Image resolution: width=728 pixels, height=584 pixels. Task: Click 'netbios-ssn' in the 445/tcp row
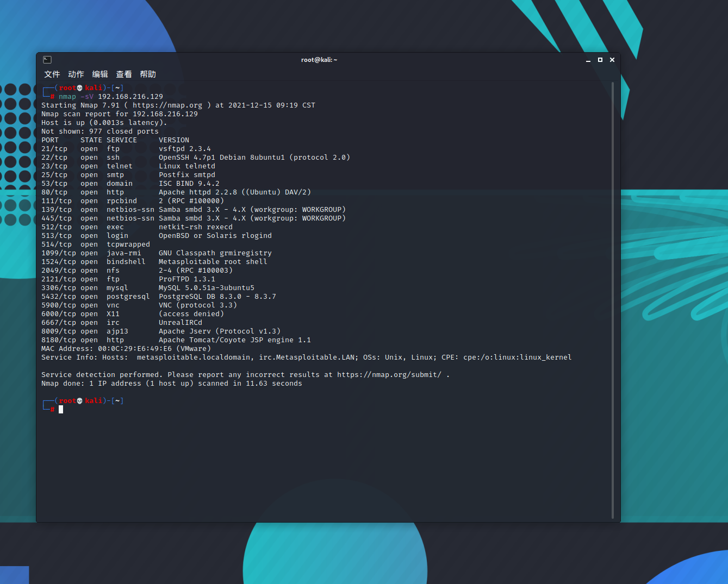coord(130,218)
